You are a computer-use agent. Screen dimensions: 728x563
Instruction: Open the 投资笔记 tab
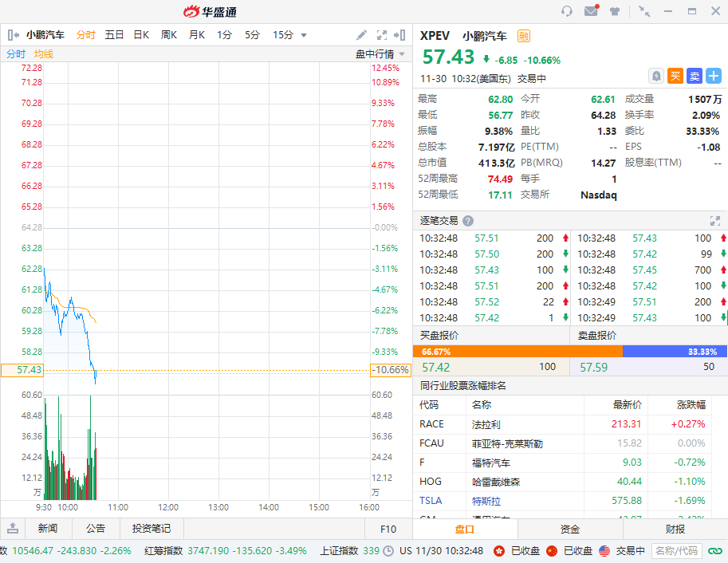[x=152, y=528]
